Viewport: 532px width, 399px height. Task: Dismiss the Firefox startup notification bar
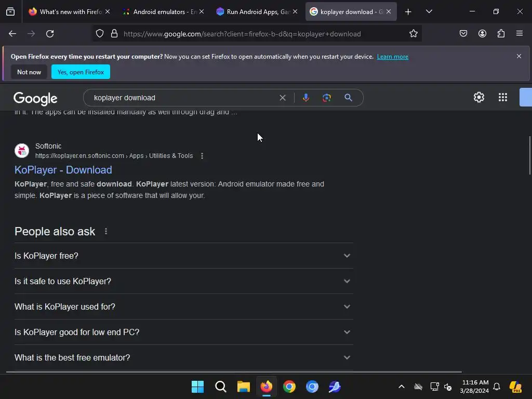519,56
